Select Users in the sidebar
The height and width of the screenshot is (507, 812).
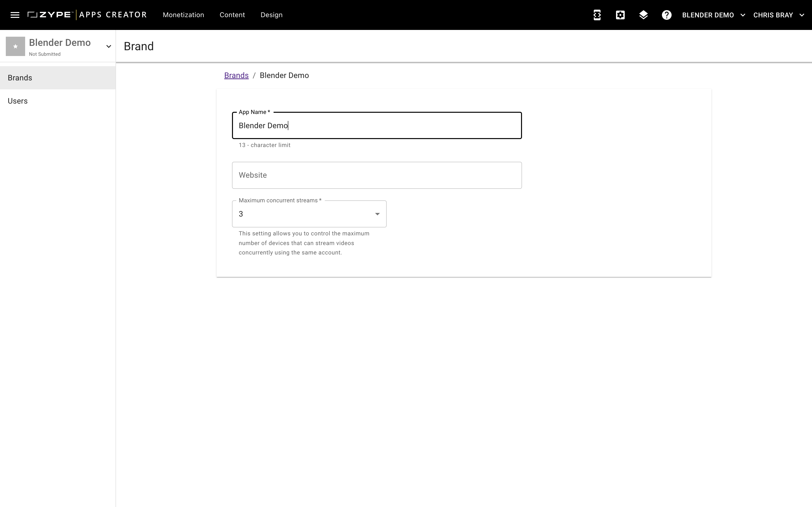coord(17,101)
